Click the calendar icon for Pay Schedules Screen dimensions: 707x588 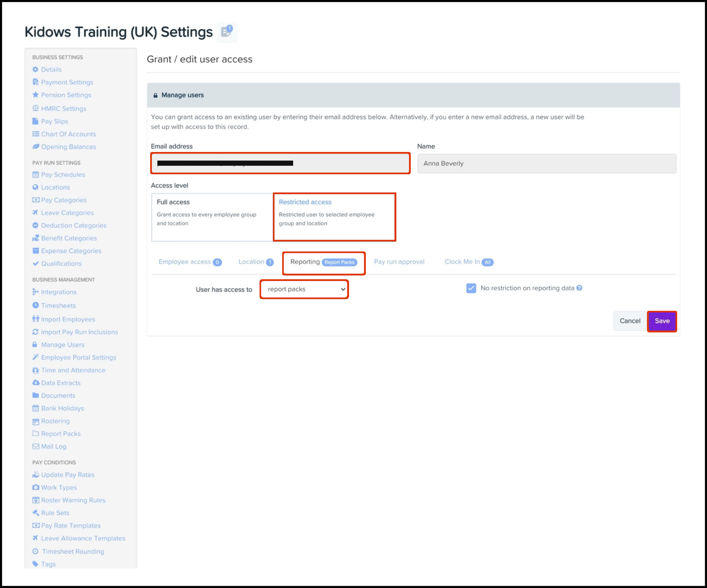pyautogui.click(x=35, y=174)
